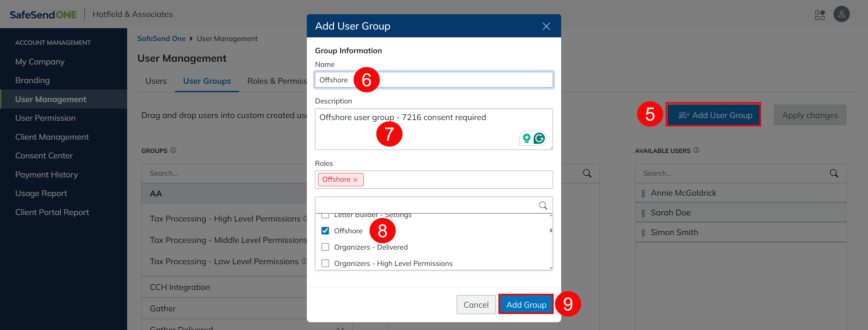Open the app switcher grid icon

pos(820,15)
